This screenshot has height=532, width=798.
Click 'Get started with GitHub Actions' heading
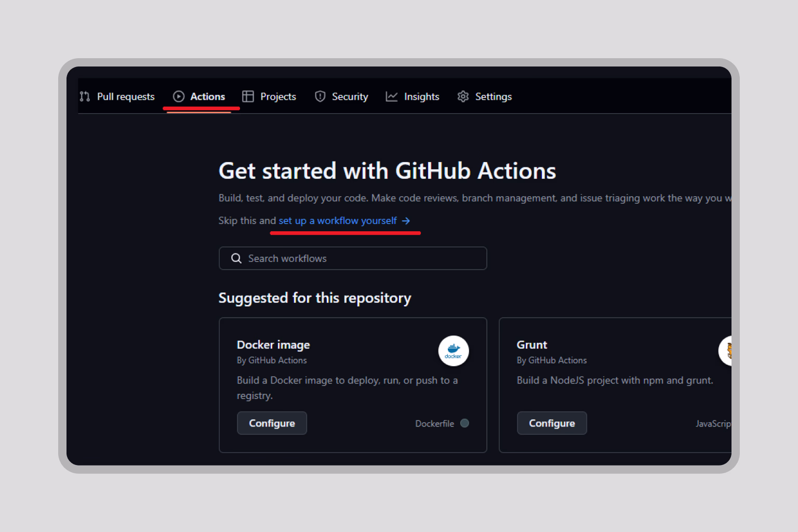(x=387, y=171)
